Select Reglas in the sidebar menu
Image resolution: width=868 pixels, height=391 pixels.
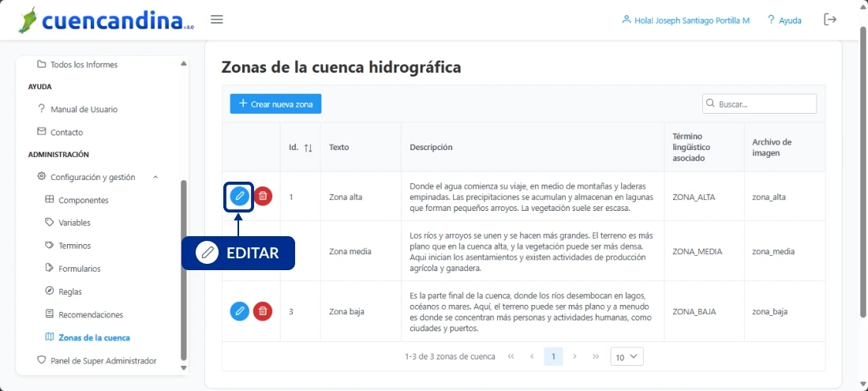pos(69,291)
